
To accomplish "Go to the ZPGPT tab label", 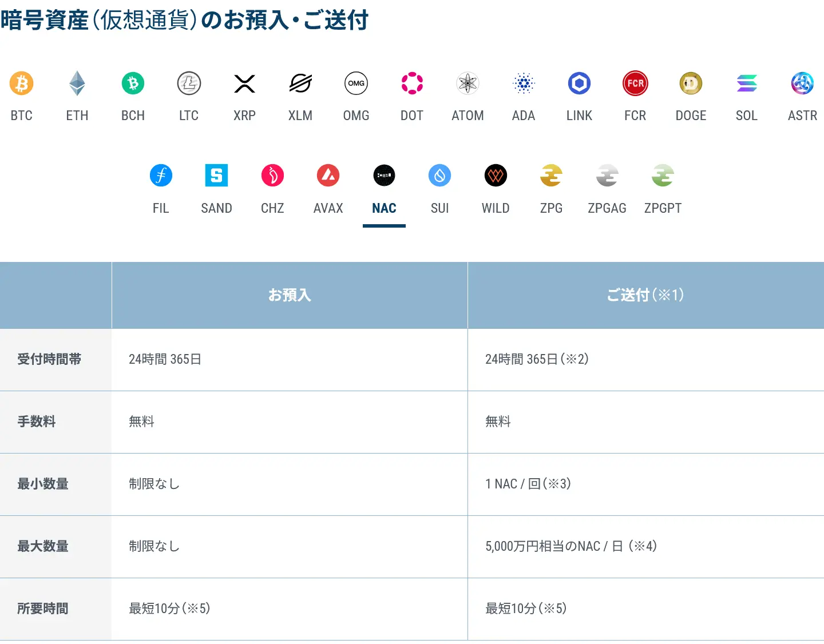I will pyautogui.click(x=663, y=208).
